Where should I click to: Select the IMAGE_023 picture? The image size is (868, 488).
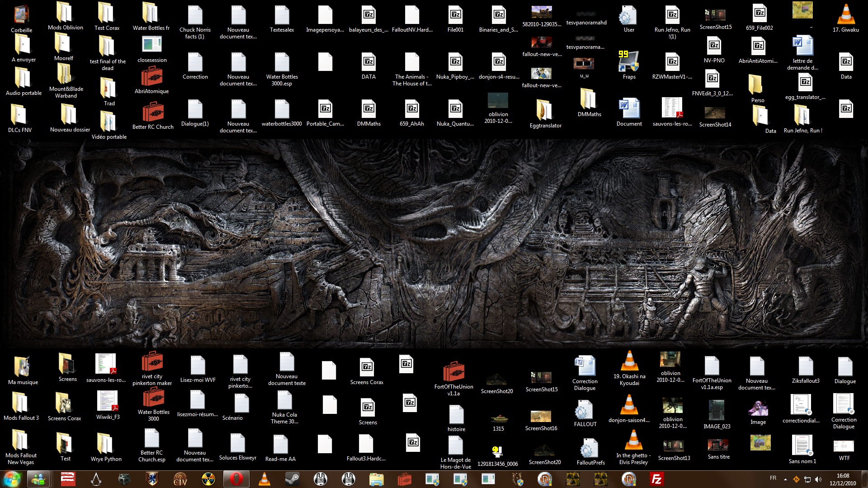point(717,414)
